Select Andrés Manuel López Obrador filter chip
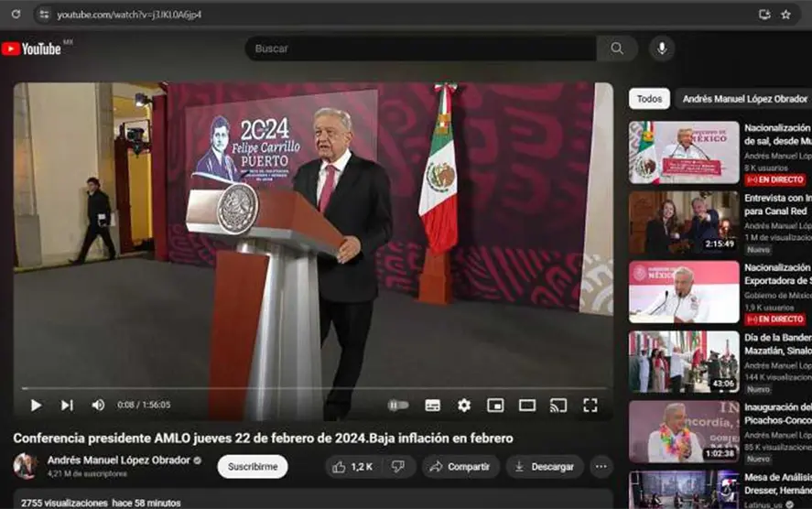This screenshot has width=812, height=509. click(743, 99)
